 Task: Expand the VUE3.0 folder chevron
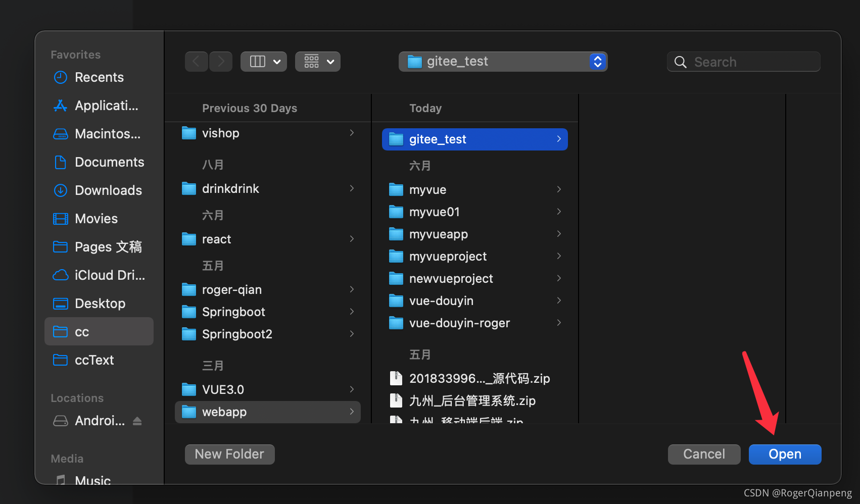coord(352,389)
